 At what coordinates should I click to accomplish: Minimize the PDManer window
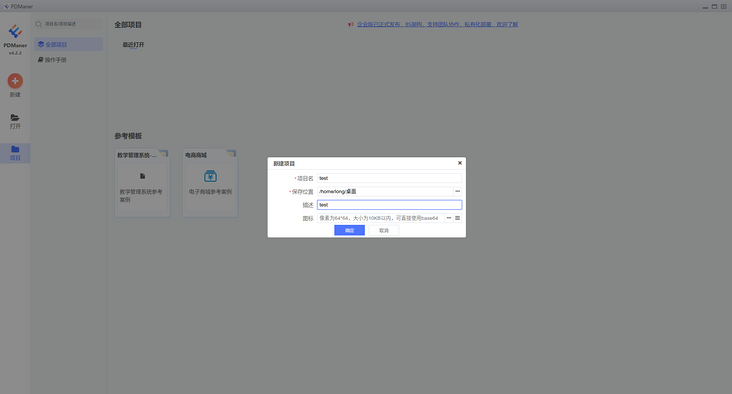click(x=705, y=7)
